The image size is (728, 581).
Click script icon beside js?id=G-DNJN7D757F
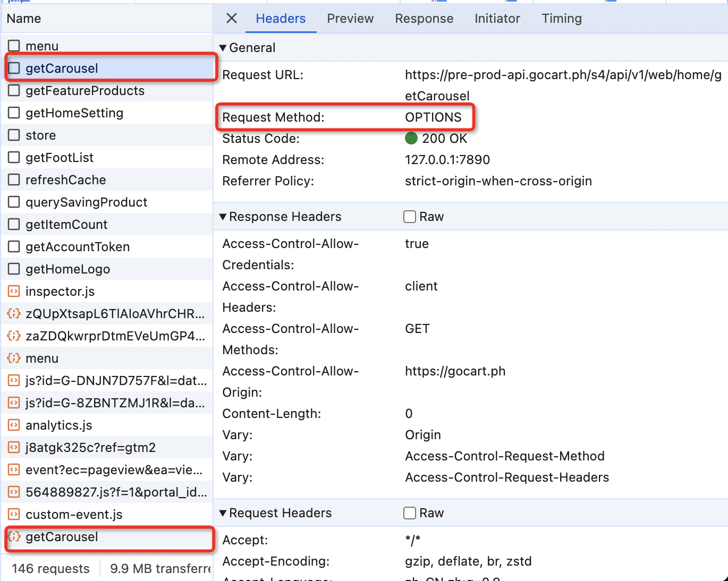click(x=14, y=381)
